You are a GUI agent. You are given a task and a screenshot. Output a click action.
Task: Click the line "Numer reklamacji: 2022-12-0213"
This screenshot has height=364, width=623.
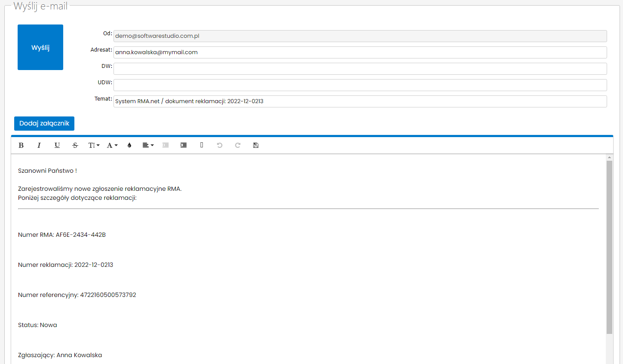(66, 265)
